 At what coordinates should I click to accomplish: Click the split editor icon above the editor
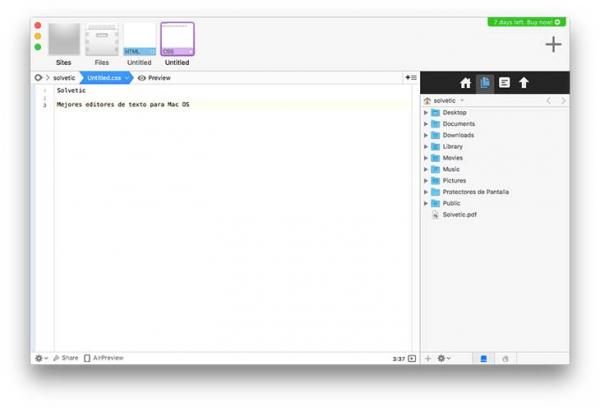[x=411, y=77]
